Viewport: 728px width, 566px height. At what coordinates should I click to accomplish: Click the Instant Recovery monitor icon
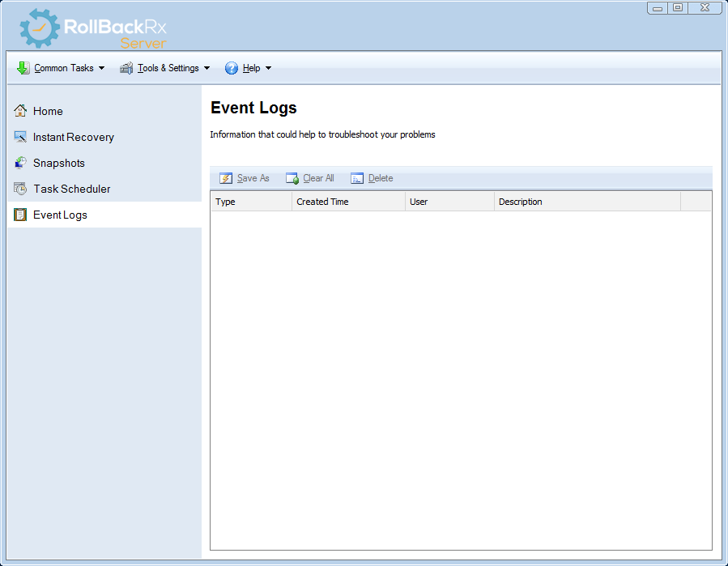tap(20, 137)
